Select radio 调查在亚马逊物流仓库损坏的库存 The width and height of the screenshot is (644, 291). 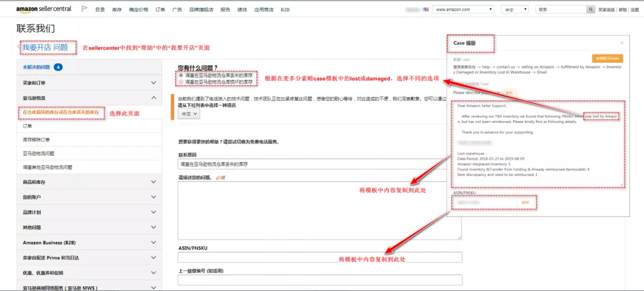tap(181, 82)
